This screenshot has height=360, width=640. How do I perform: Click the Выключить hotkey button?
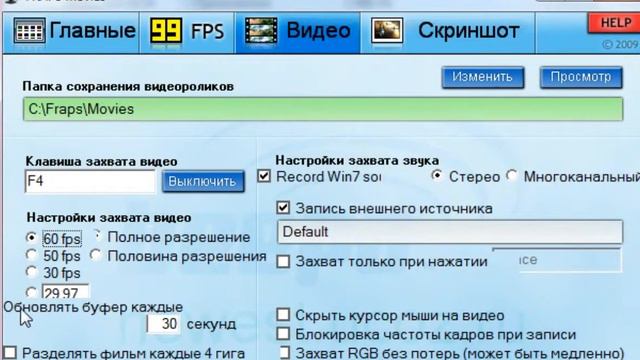pos(203,181)
